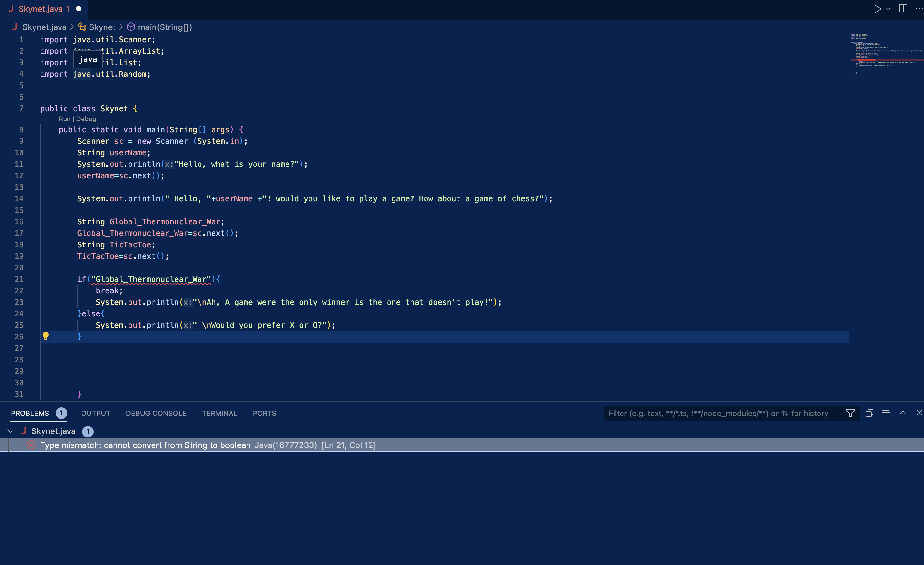Maximize the bottom panel with the chevron
The image size is (924, 565).
coord(903,413)
